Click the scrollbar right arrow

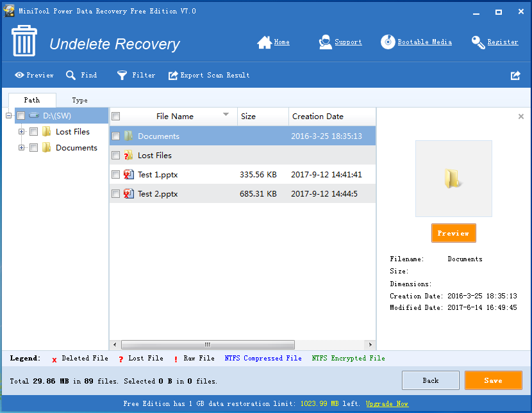370,344
